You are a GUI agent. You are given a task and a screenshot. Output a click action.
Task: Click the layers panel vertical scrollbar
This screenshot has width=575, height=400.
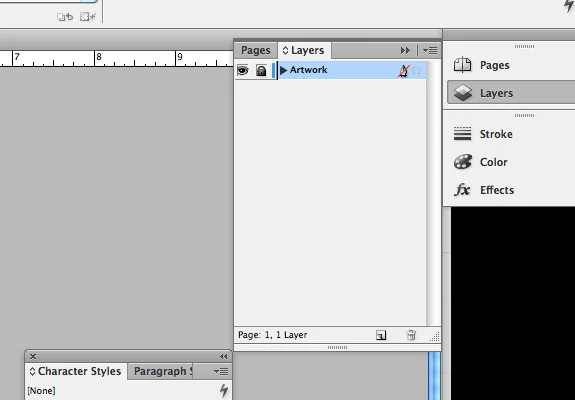click(433, 193)
